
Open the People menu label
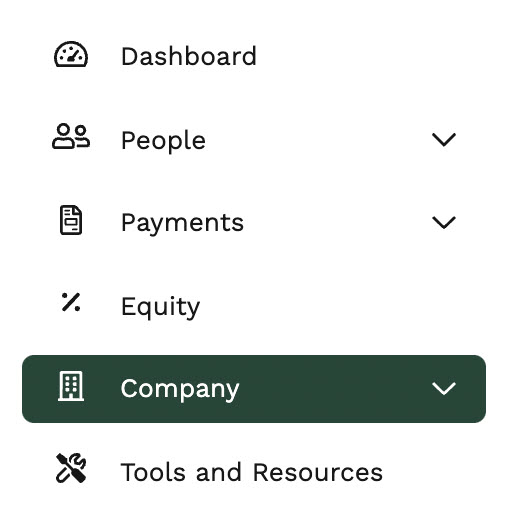(x=163, y=141)
